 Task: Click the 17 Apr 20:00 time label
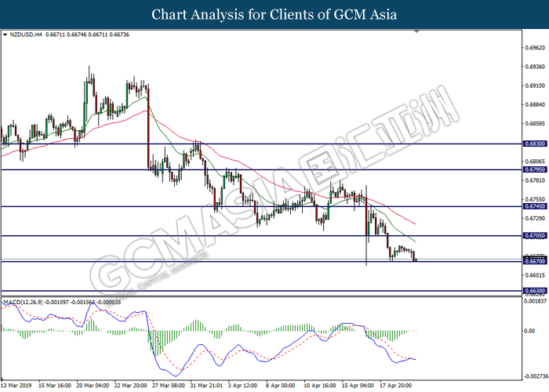click(395, 386)
